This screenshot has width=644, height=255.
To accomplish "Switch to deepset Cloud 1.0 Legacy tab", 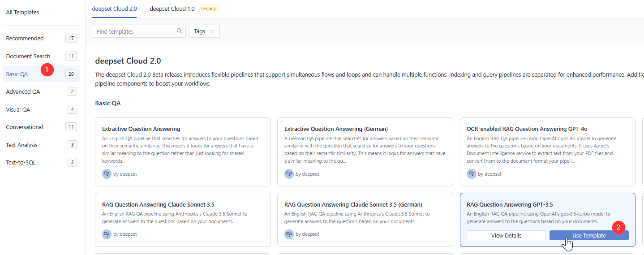I will point(172,9).
